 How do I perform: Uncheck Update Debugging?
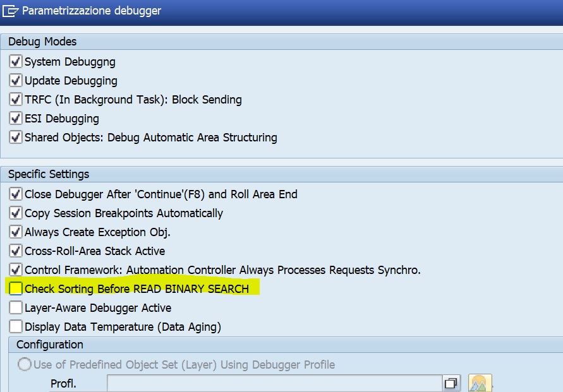(15, 80)
